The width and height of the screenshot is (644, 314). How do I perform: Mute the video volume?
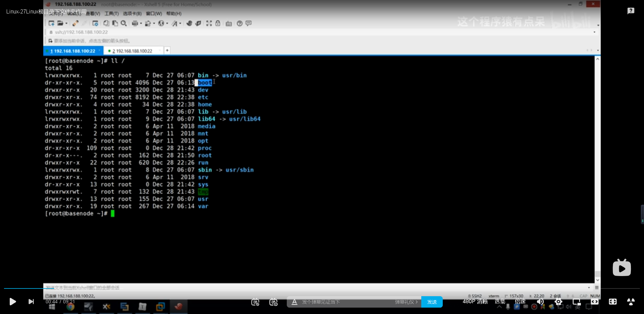coord(540,302)
